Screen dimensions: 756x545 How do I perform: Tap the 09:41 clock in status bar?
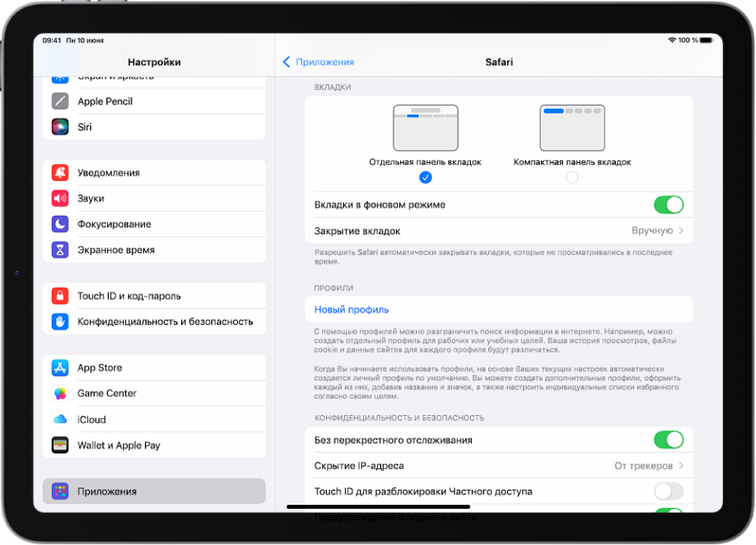pos(52,40)
